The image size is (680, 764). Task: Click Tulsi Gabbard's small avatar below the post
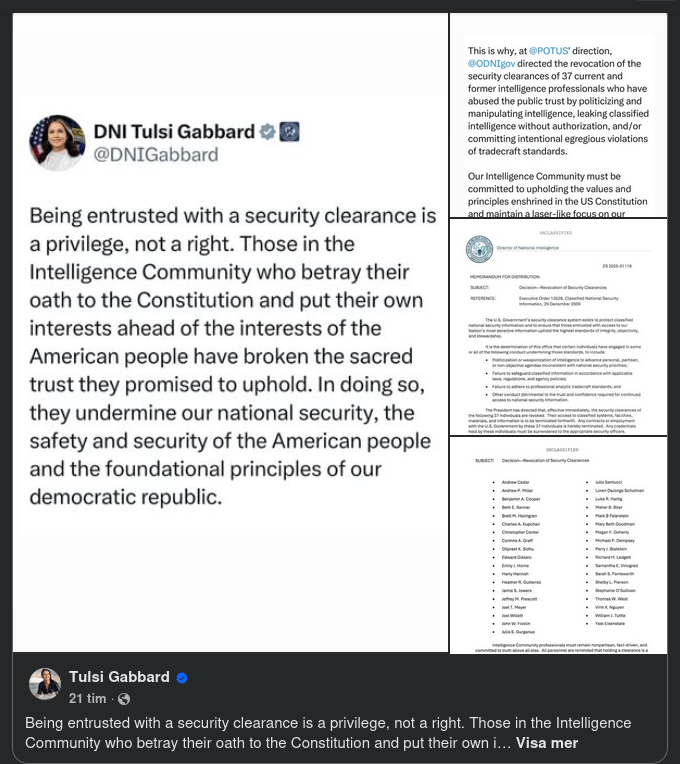click(x=45, y=684)
